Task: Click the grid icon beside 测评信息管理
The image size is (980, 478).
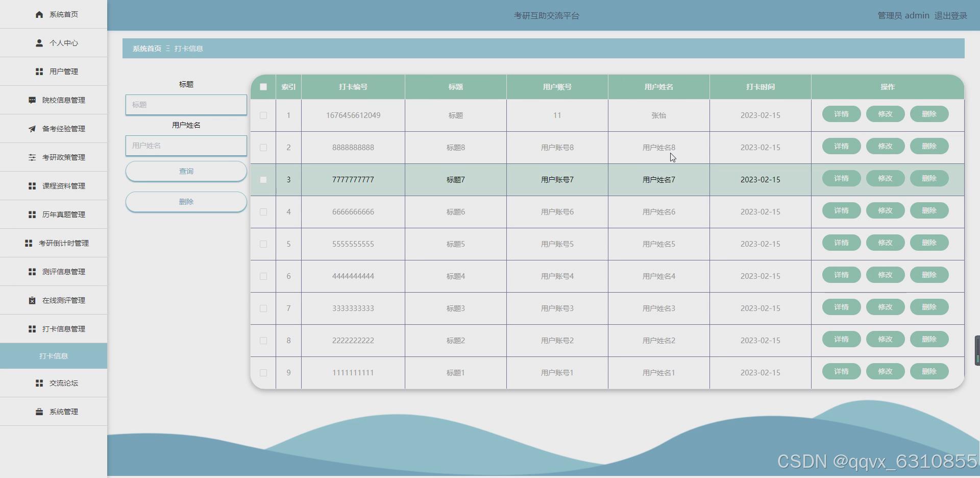Action: point(32,272)
